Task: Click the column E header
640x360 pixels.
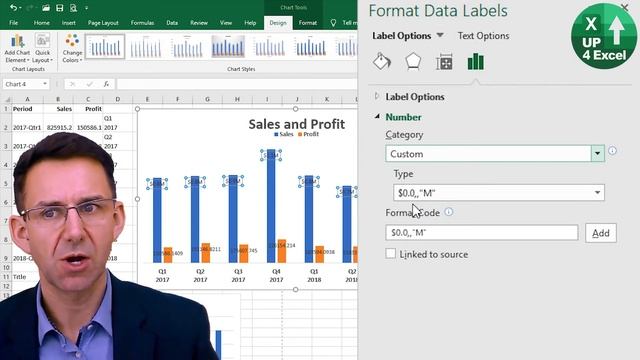Action: (x=147, y=99)
